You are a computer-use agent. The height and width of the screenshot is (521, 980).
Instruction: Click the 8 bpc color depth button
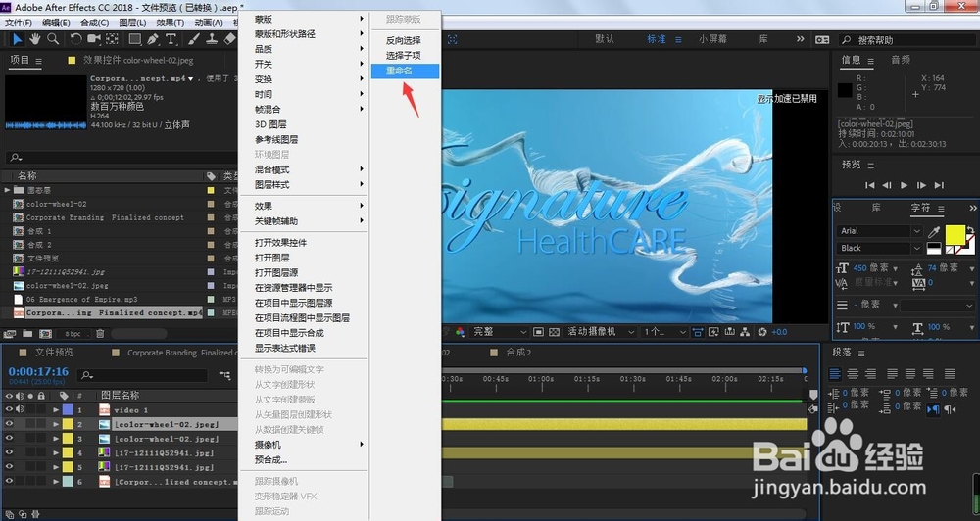click(x=73, y=334)
